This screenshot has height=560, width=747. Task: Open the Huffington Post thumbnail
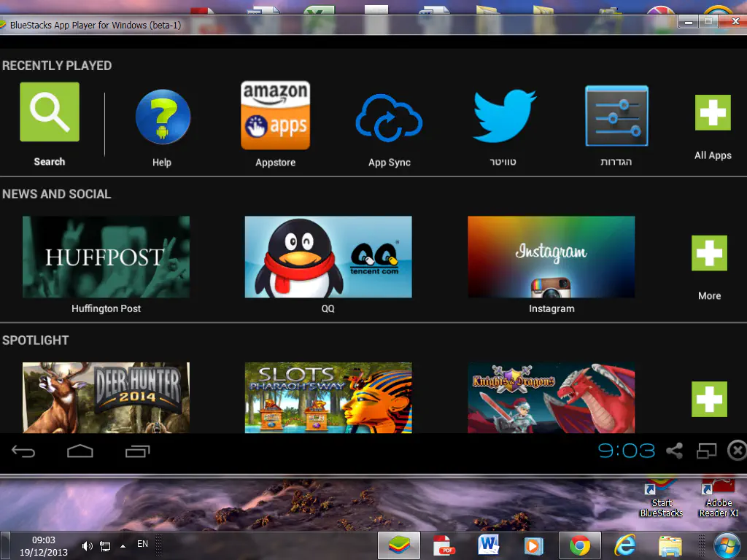coord(106,257)
